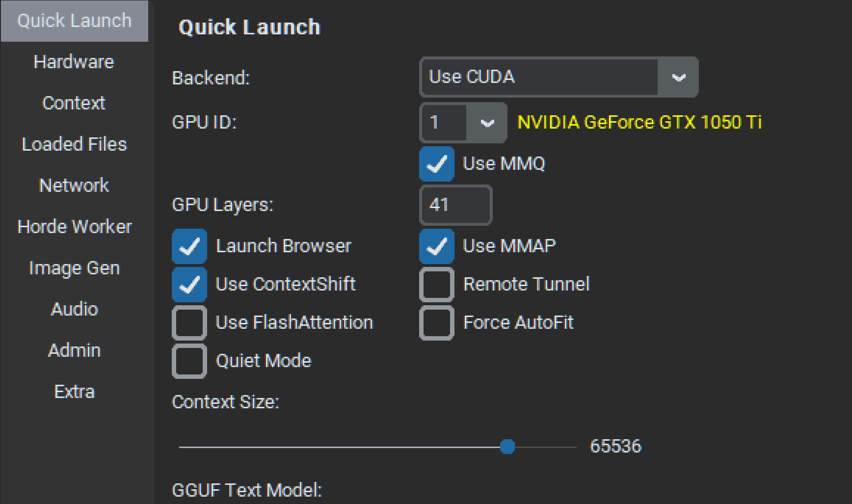Click the GPU Layers input field
This screenshot has height=504, width=852.
[x=455, y=205]
